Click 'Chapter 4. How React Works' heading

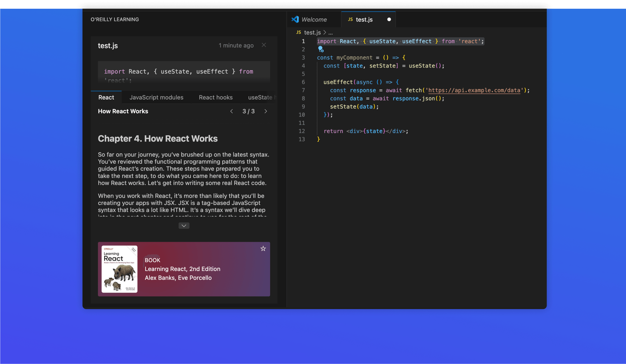(158, 139)
